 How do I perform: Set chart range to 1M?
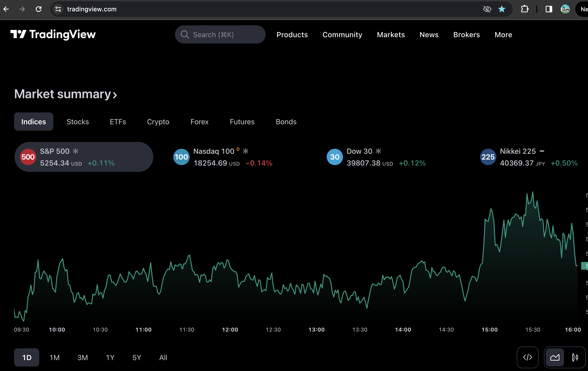(x=54, y=357)
